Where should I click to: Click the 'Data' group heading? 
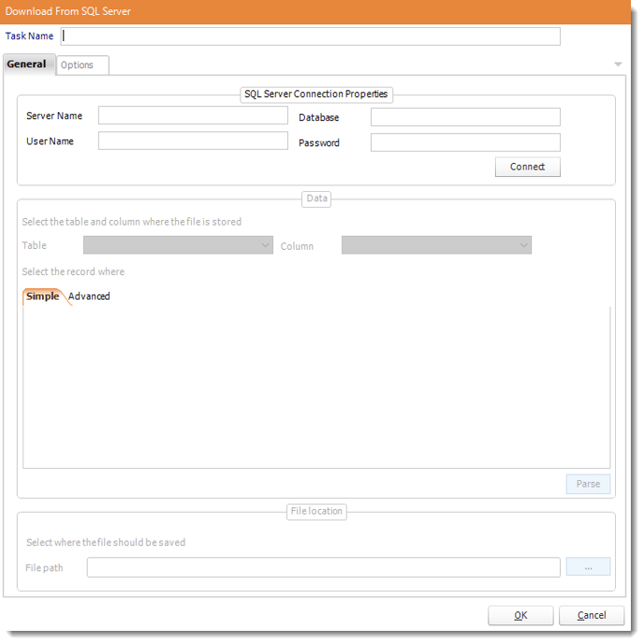point(316,198)
